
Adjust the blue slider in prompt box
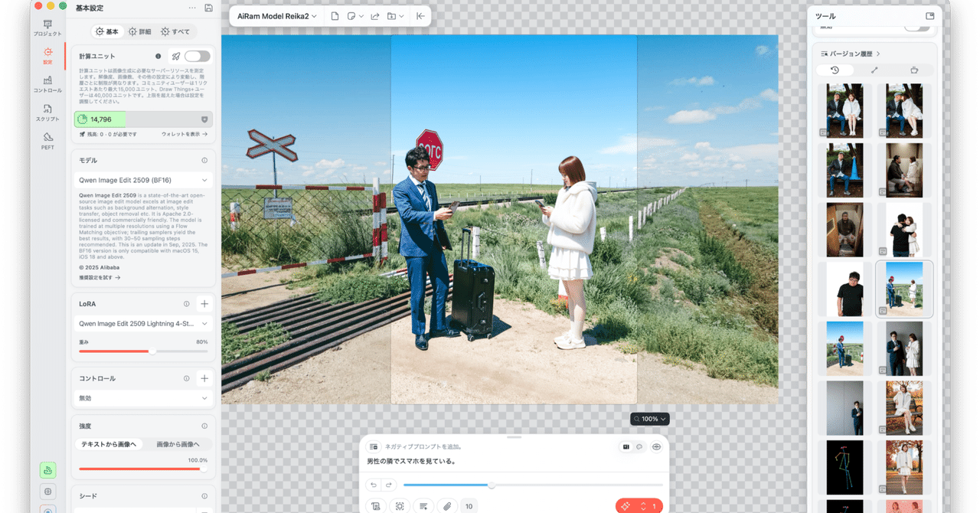click(533, 485)
